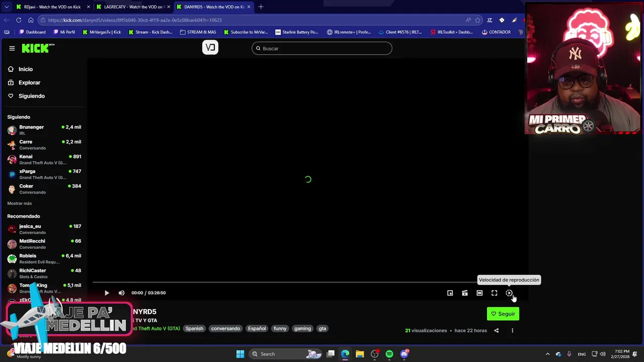
Task: Focus the Buscar search field
Action: coord(322,48)
